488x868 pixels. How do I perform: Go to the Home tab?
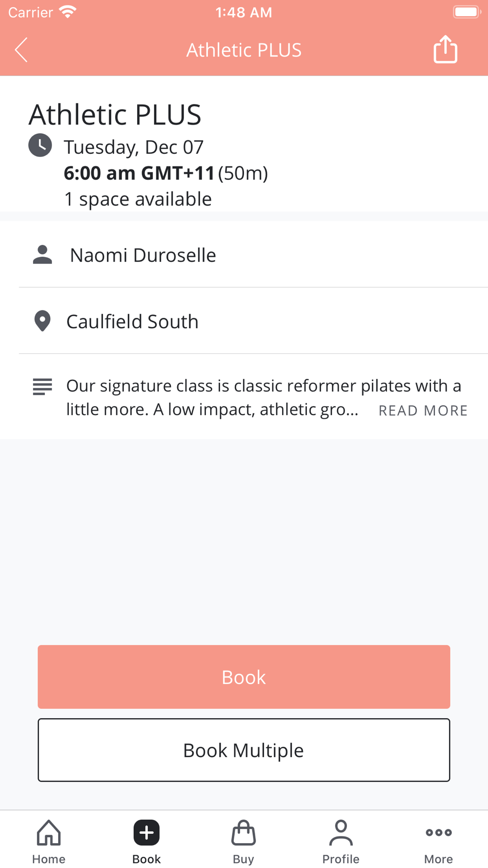pos(49,842)
